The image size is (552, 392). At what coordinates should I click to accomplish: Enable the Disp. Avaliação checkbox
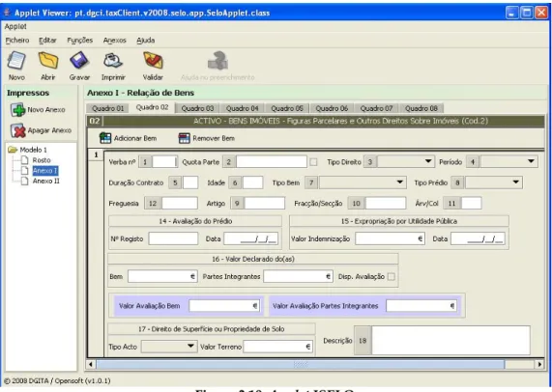[x=391, y=277]
